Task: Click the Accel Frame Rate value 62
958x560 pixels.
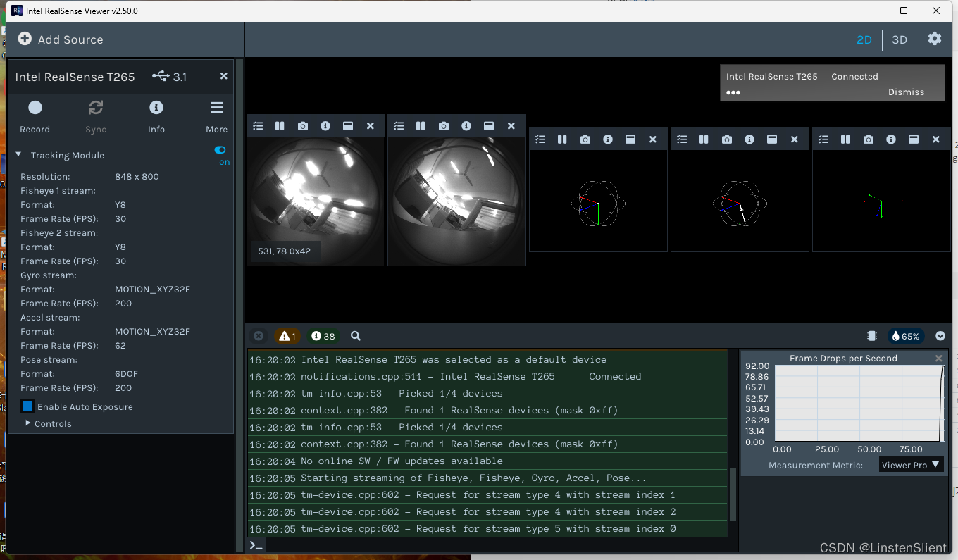Action: pos(120,345)
